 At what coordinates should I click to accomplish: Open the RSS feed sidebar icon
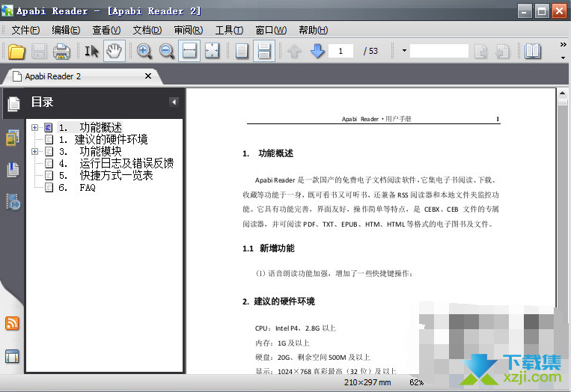12,323
